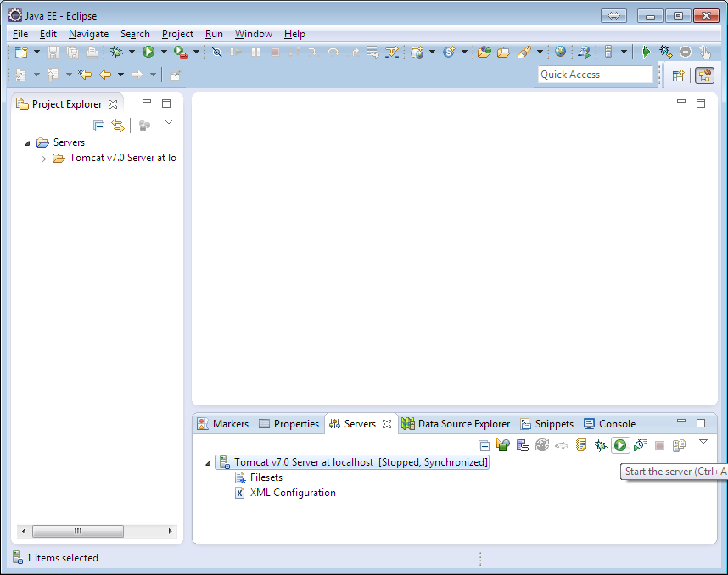
Task: Click the green Resume arrow near toolbar end
Action: [646, 52]
